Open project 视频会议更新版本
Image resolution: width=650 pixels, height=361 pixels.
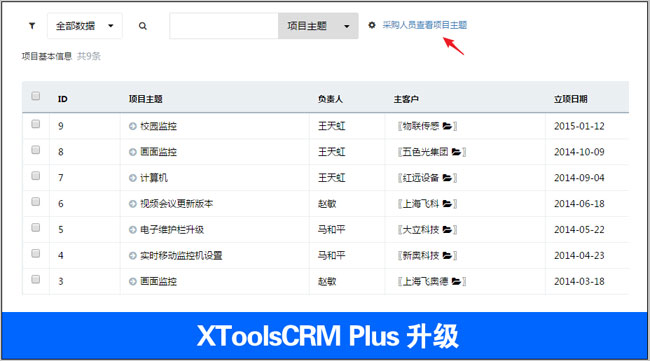177,204
